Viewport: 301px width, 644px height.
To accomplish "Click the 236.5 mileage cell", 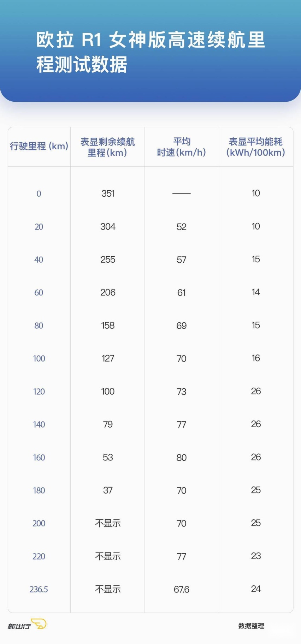I will pos(39,589).
